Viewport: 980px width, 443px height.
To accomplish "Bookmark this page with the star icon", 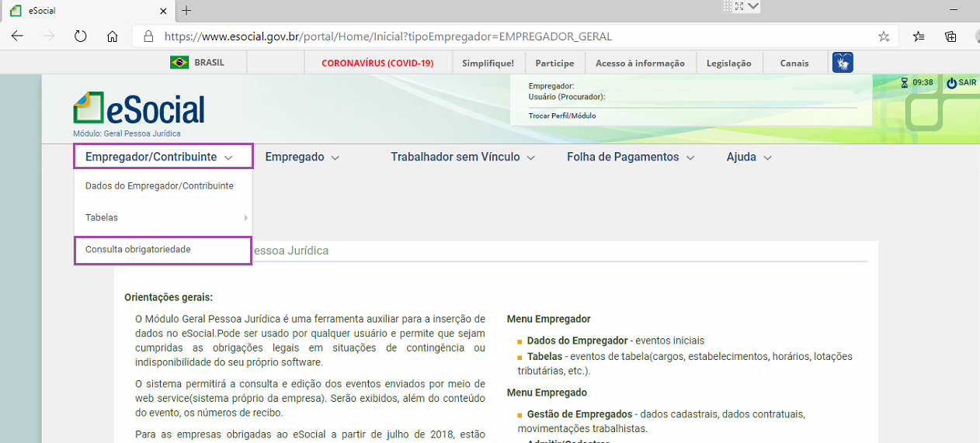I will 884,36.
